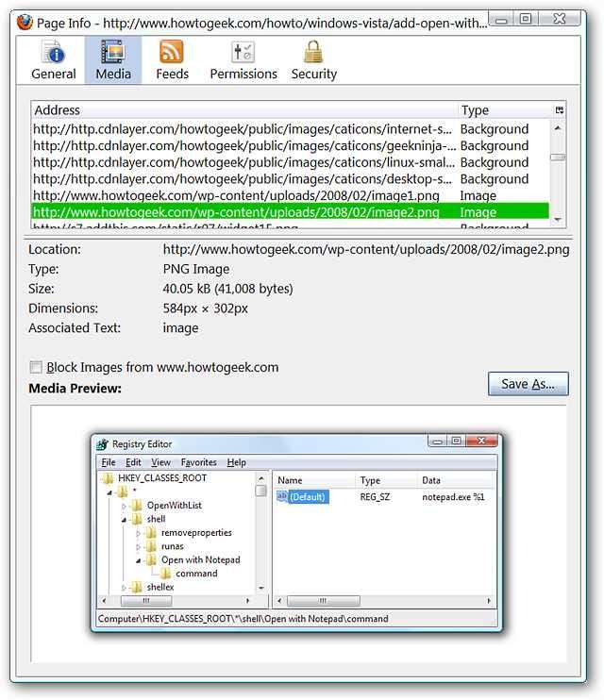Click the ab string-value icon beside (Default)
The image size is (604, 700).
(x=282, y=496)
